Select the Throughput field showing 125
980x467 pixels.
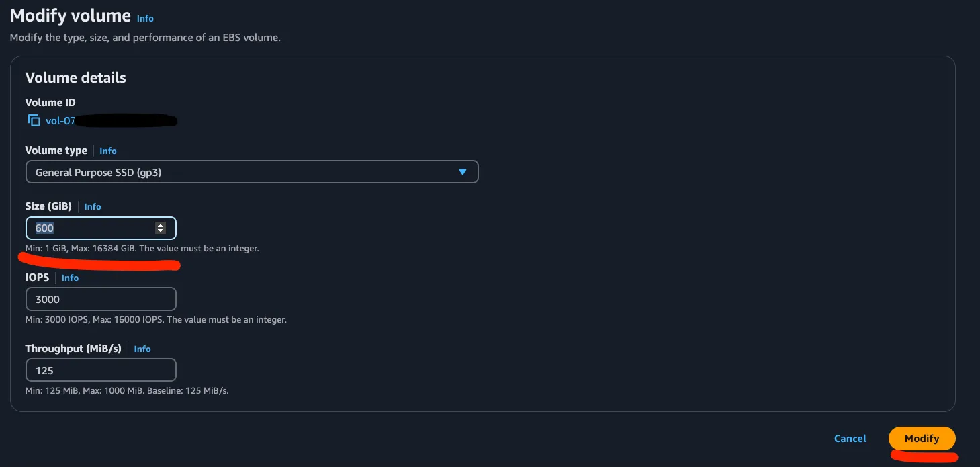click(x=101, y=371)
